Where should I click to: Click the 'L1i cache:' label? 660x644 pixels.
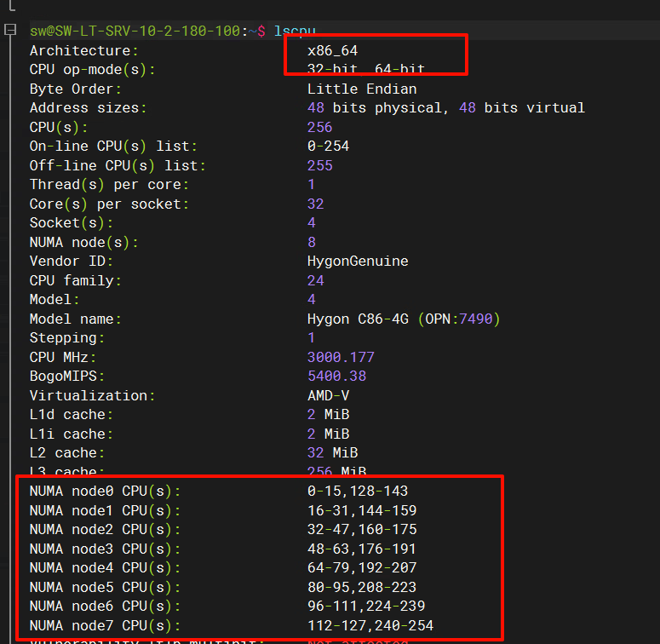[72, 434]
